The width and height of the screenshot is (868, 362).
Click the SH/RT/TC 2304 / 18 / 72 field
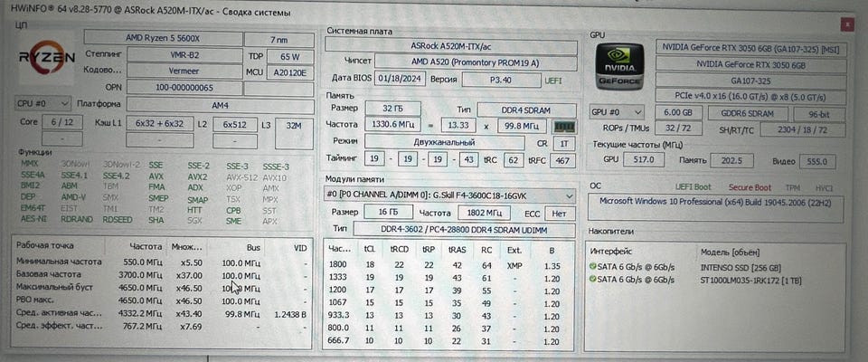[x=803, y=129]
